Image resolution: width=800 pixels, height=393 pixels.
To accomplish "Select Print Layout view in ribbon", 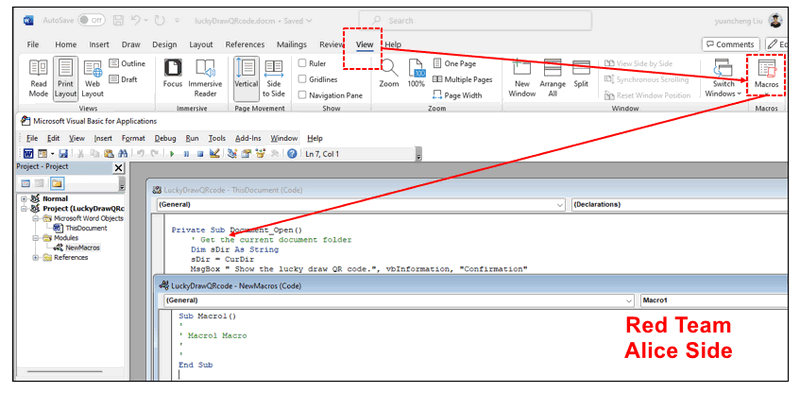I will tap(66, 78).
